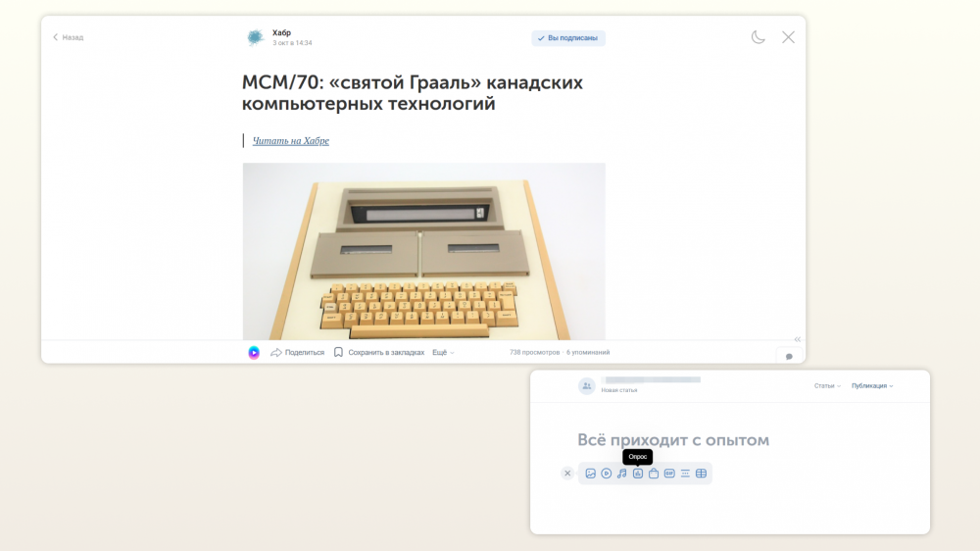
Task: Open the Статьи dropdown in editor
Action: [x=827, y=386]
